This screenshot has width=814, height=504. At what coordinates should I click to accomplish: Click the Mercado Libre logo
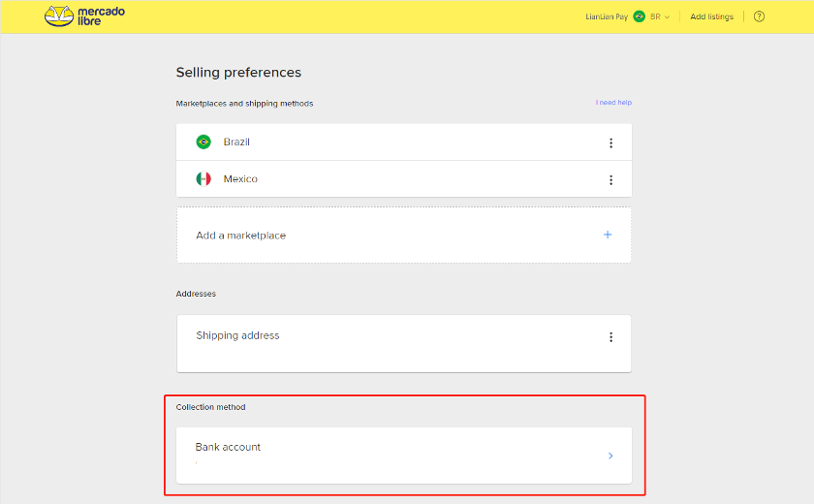pyautogui.click(x=84, y=16)
